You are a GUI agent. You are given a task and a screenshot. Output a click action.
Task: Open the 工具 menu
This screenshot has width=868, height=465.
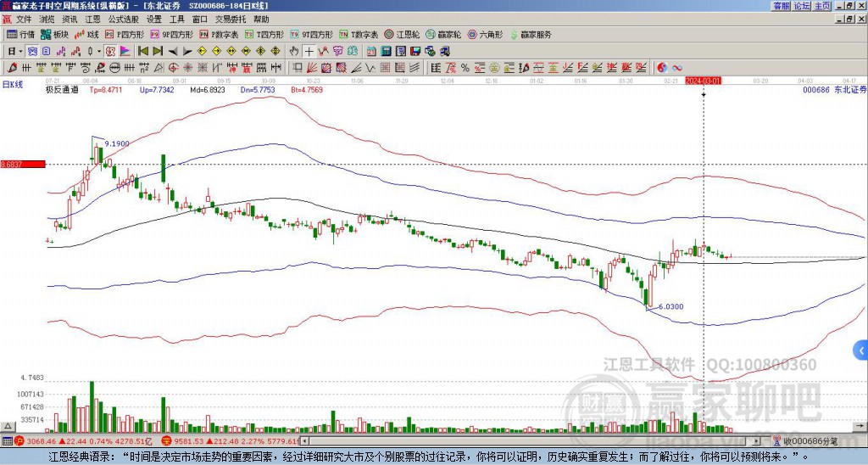pos(177,20)
